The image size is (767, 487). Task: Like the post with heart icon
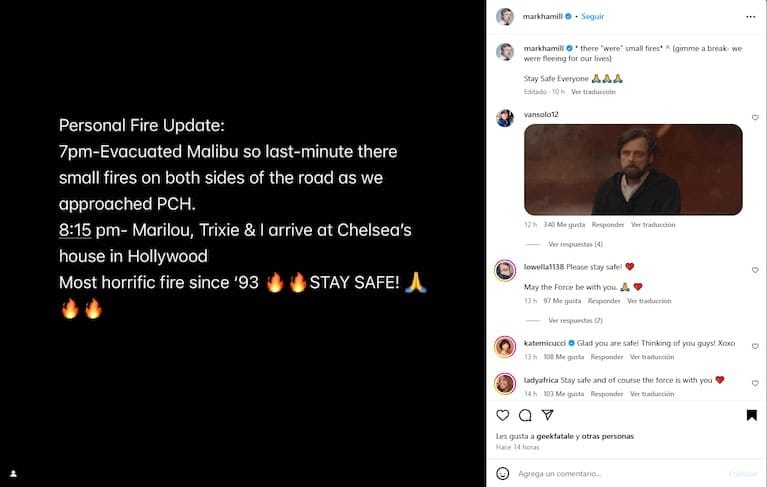502,415
